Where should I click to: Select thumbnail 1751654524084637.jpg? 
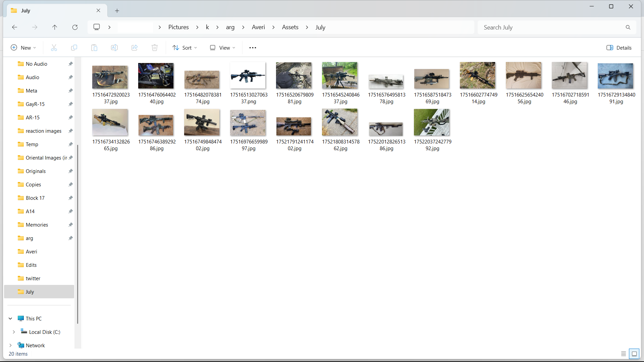click(340, 75)
